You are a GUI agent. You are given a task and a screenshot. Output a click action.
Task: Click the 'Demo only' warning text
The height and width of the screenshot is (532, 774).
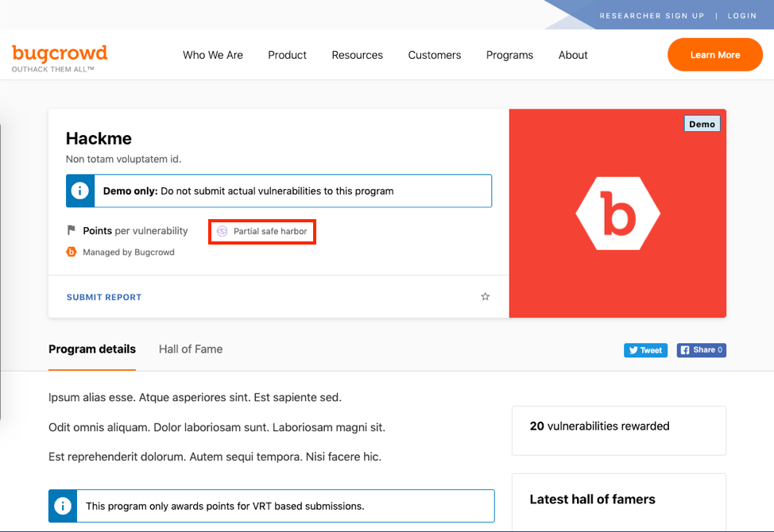click(248, 191)
